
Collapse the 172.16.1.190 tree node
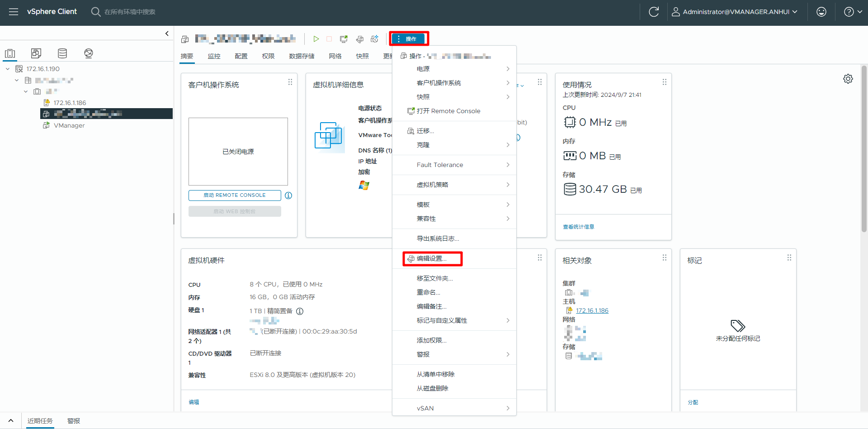click(x=8, y=69)
